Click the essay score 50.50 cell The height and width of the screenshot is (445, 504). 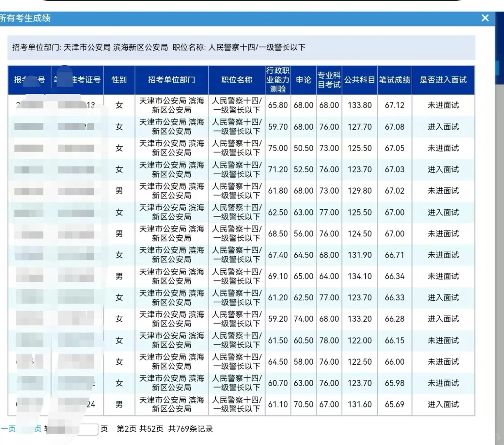pyautogui.click(x=303, y=148)
